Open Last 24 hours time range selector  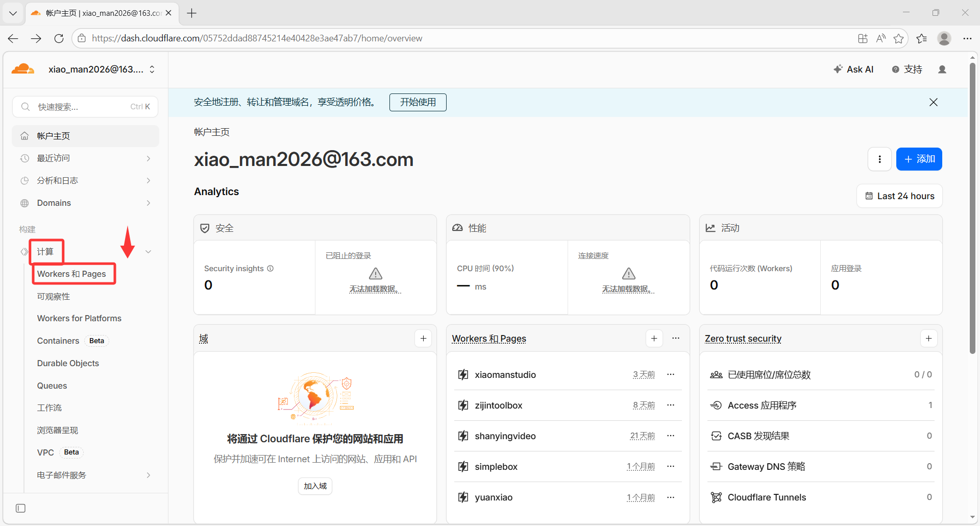pos(899,196)
